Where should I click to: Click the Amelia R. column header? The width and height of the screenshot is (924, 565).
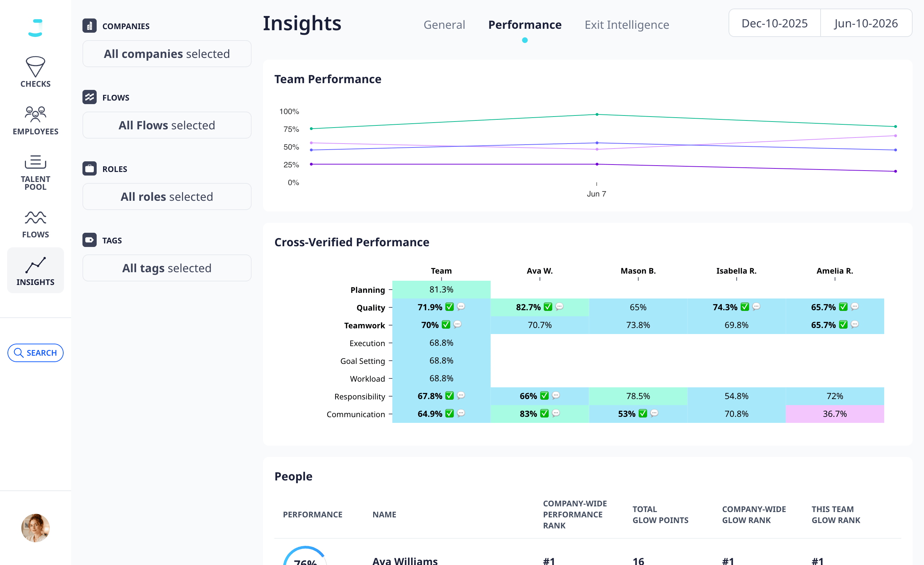tap(835, 271)
